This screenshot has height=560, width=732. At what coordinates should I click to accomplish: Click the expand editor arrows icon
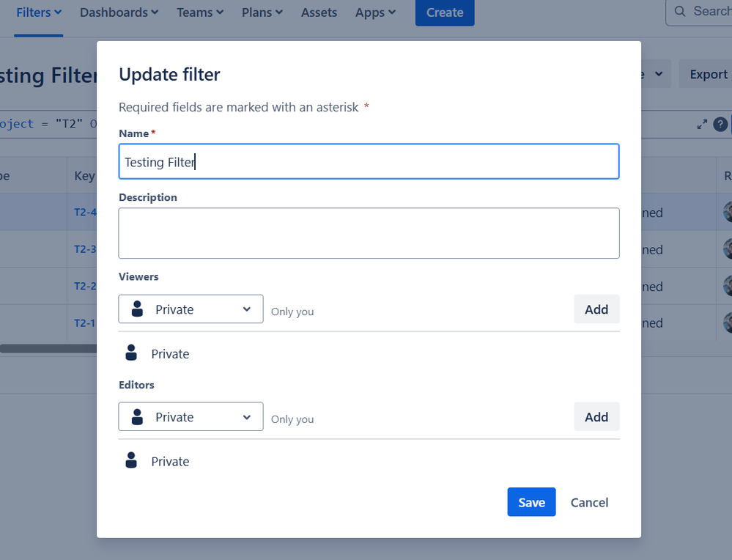(x=702, y=124)
